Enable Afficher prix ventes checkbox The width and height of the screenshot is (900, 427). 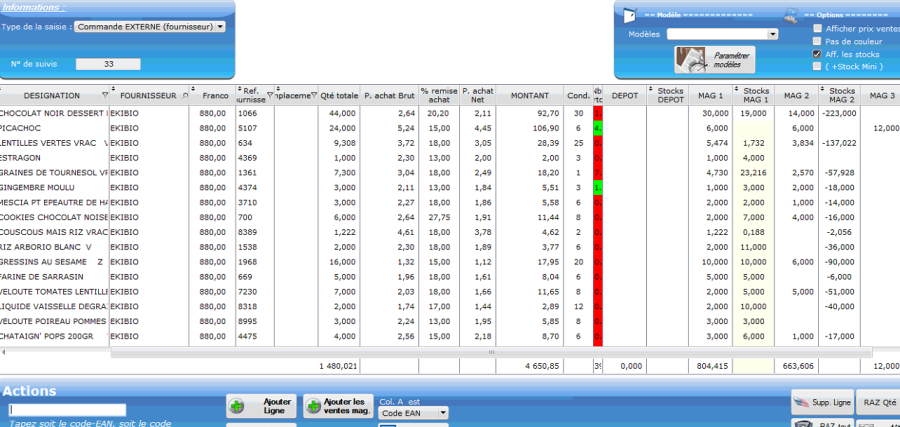tap(817, 29)
